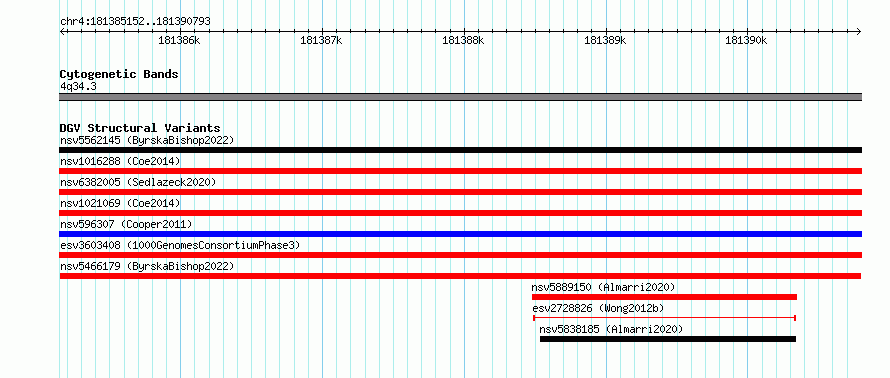Screen dimensions: 890x378
Task: Select the grey 4q34.3 cytogenetic band bar
Action: point(460,97)
